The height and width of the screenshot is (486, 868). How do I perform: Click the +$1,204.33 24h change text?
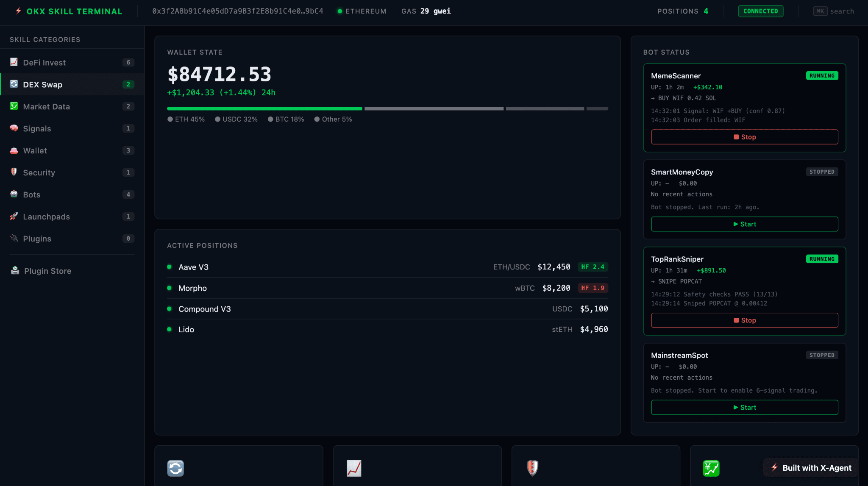coord(221,92)
